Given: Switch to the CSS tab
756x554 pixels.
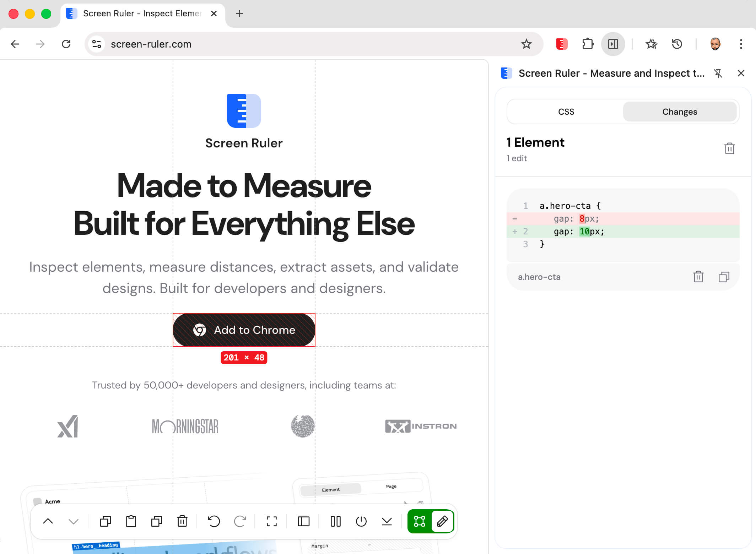Looking at the screenshot, I should 566,112.
